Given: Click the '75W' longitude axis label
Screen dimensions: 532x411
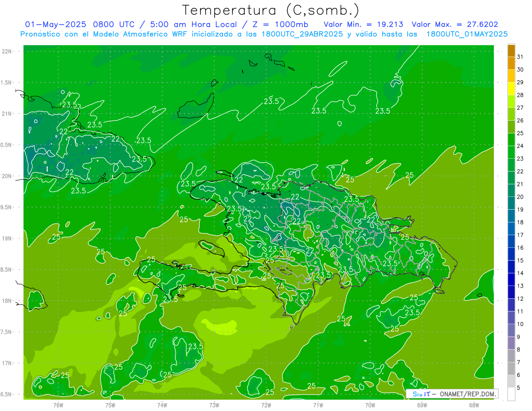Looking at the screenshot, I should (x=110, y=405).
